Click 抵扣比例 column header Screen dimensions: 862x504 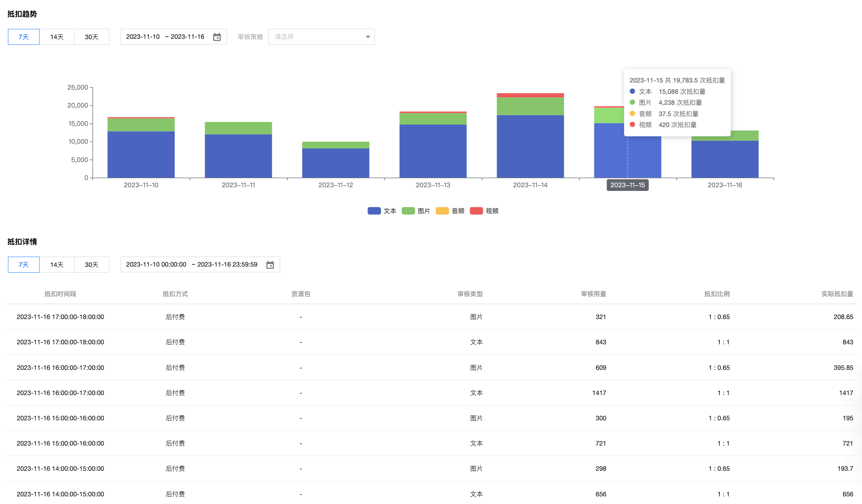[717, 294]
